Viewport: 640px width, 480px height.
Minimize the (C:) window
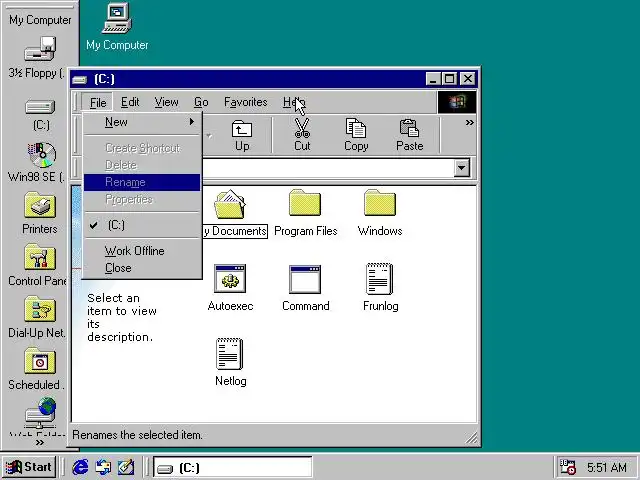click(433, 79)
